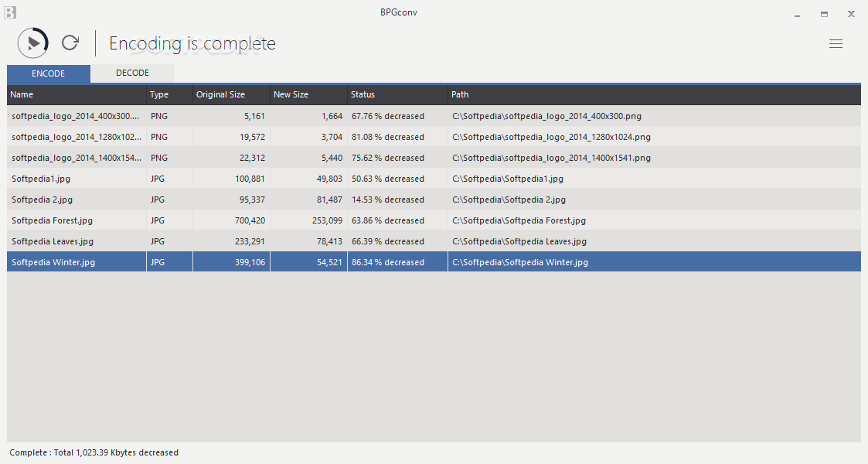
Task: Click the path C:\Softpedia\Softpedia Forest.jpg
Action: 519,220
